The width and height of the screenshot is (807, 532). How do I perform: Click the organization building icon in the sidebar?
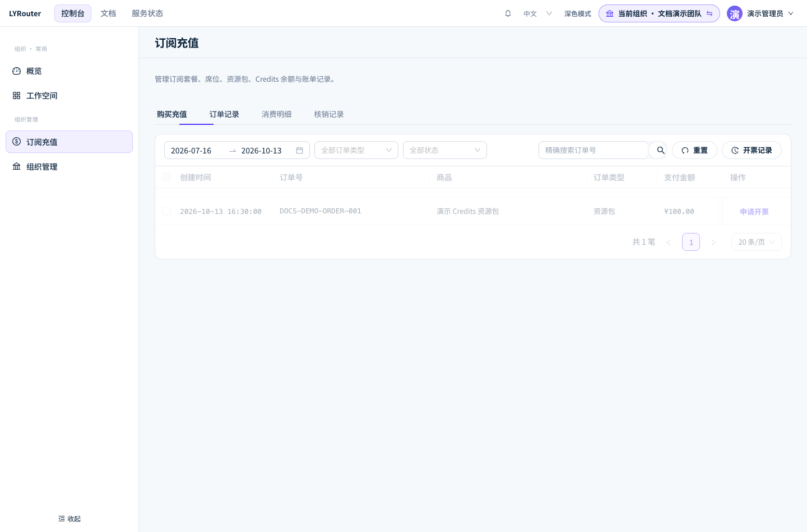tap(16, 166)
